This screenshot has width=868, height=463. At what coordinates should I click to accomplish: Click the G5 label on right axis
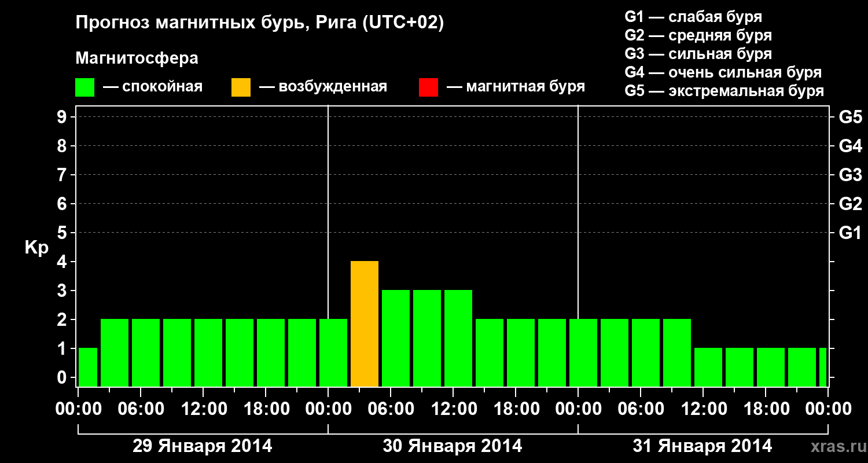point(851,117)
